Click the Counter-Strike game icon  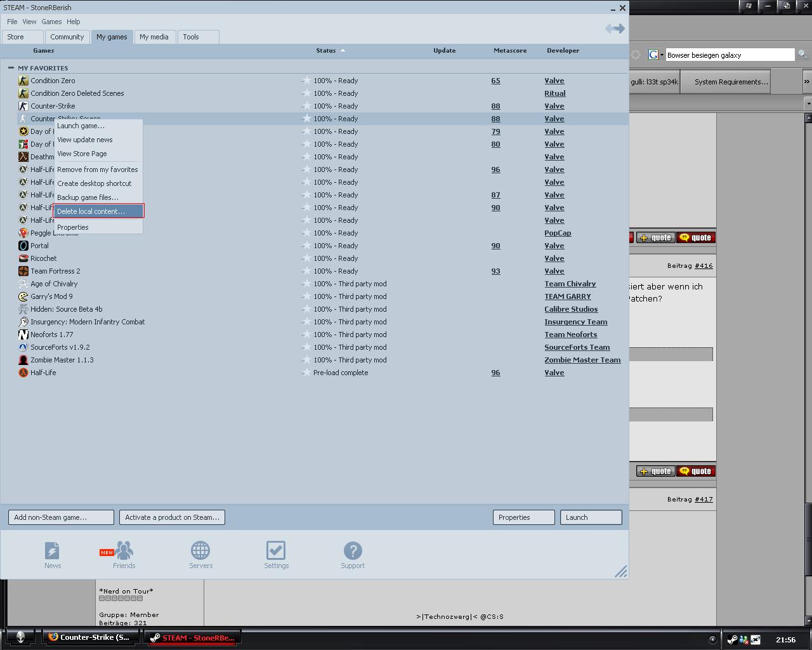click(x=23, y=106)
